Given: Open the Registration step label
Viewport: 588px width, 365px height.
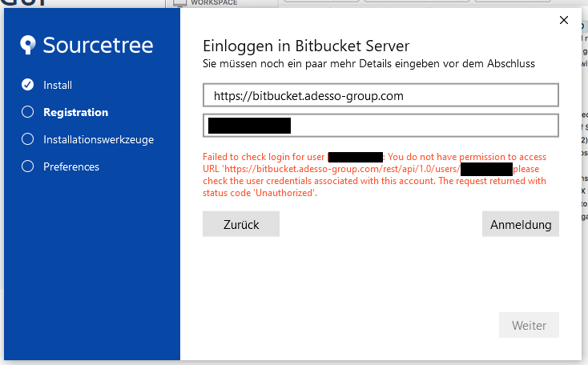Looking at the screenshot, I should pyautogui.click(x=76, y=112).
